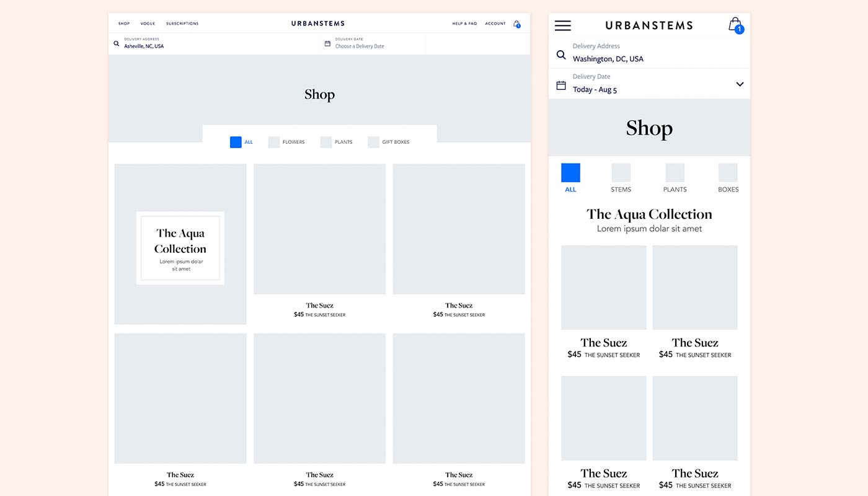868x496 pixels.
Task: Select the Plants filter in the desktop layout
Action: point(336,142)
